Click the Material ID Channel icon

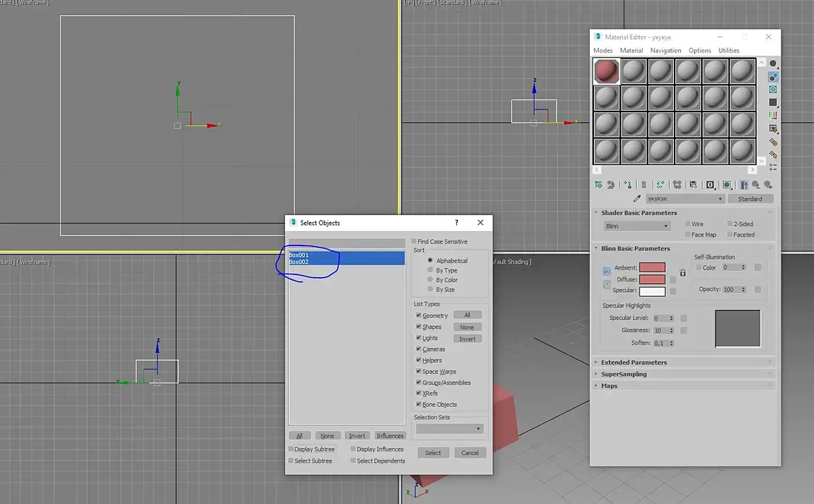pos(710,185)
